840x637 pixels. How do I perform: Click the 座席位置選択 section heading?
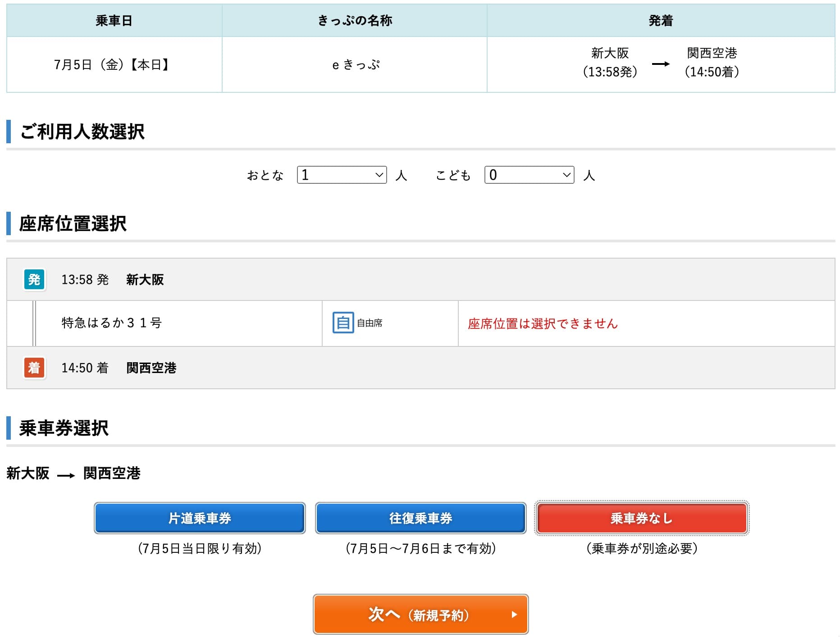[x=73, y=223]
